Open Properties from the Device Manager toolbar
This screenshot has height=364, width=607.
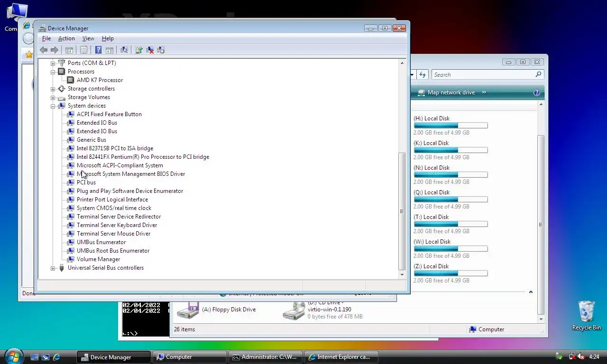83,50
